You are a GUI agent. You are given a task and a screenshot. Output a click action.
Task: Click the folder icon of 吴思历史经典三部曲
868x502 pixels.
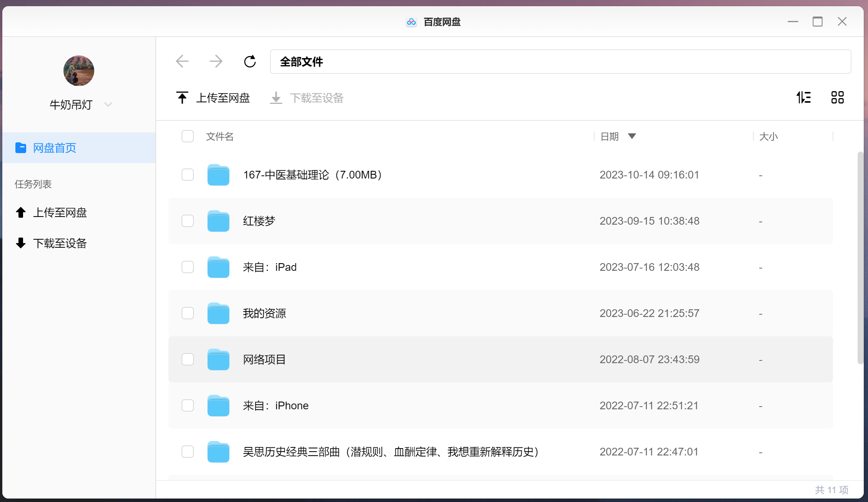click(218, 452)
